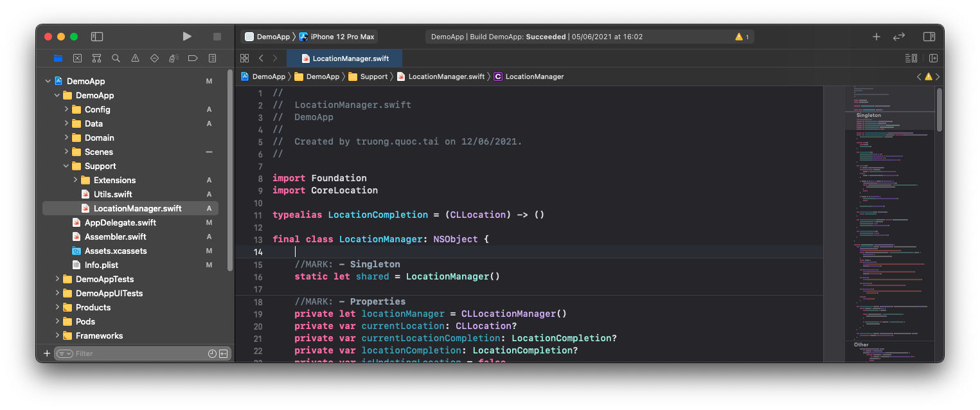Click the Run (play) button
The image size is (980, 410).
[x=187, y=37]
